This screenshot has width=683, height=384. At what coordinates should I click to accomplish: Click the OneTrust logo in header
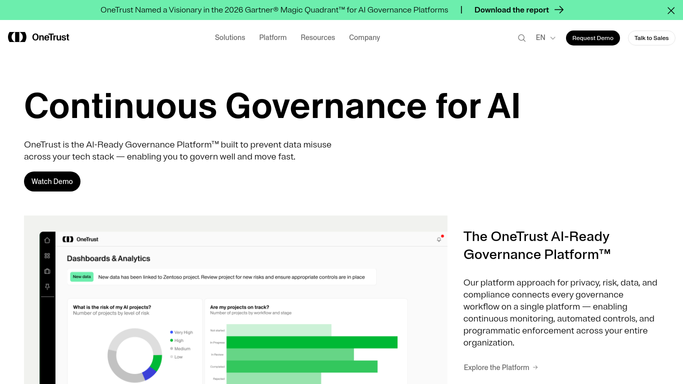[x=38, y=37]
